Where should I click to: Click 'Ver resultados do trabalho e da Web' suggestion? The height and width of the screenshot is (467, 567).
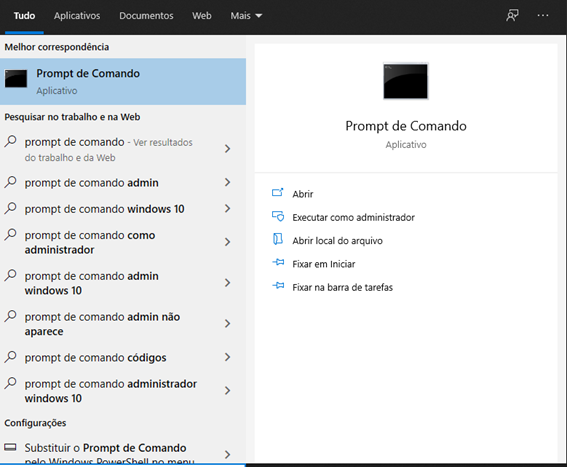pyautogui.click(x=123, y=149)
